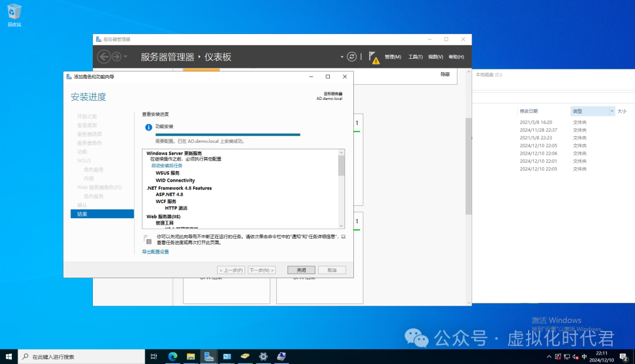Click the Web 服务器角色(IIS) wizard step
Viewport: 635px width, 364px height.
[x=99, y=188]
